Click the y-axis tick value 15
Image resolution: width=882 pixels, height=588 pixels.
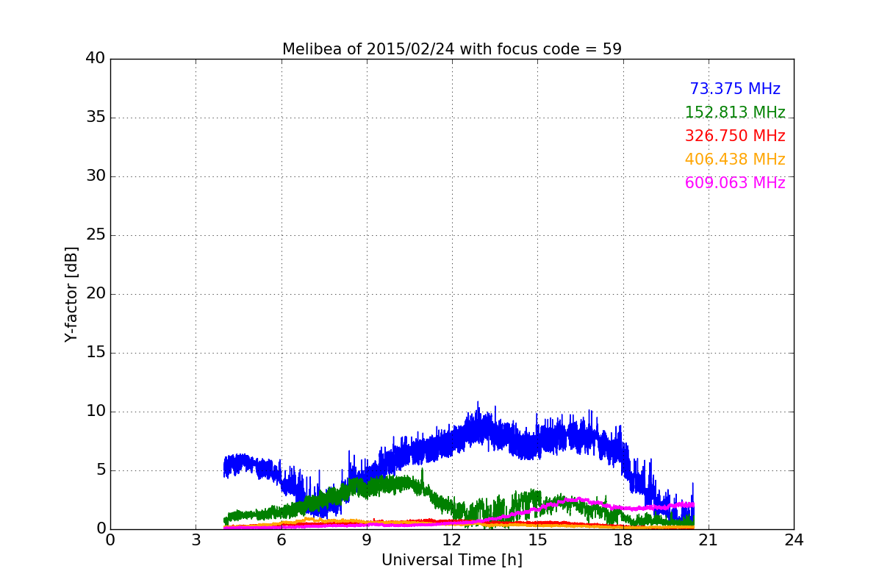click(96, 353)
